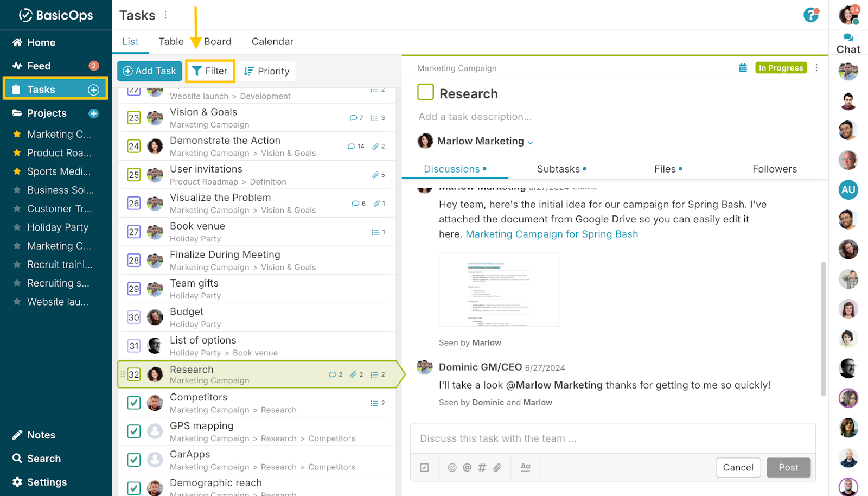
Task: Open the emoji picker in discussion toolbar
Action: 452,467
